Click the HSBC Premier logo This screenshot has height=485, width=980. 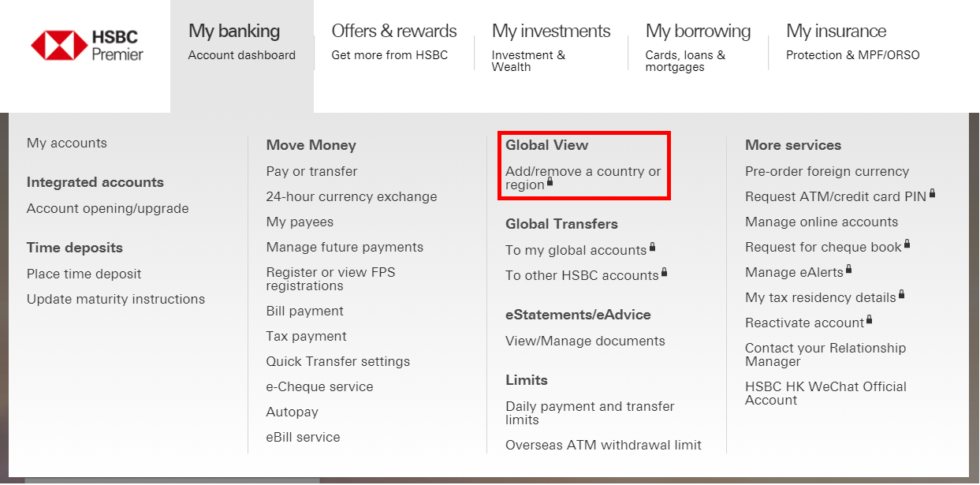click(88, 45)
